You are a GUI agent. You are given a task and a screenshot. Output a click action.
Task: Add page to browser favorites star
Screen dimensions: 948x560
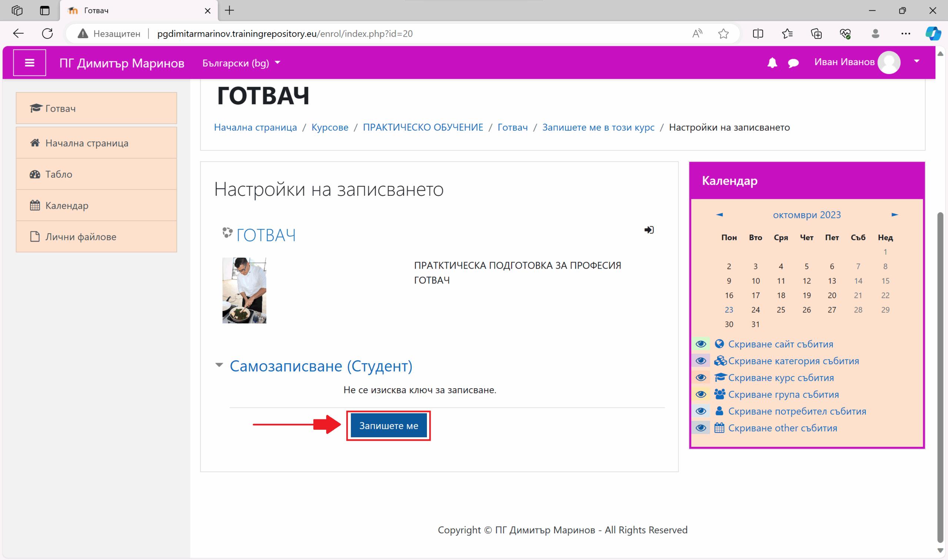point(723,34)
